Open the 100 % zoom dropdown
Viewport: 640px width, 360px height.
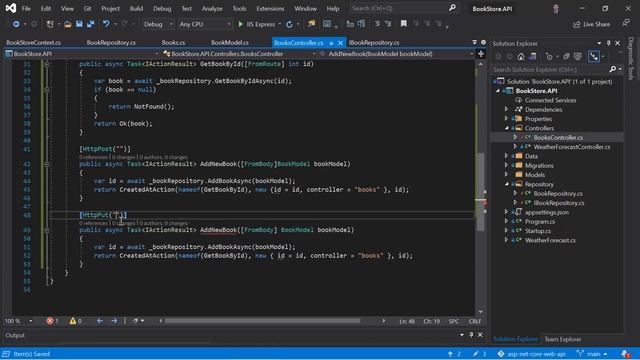tap(18, 321)
